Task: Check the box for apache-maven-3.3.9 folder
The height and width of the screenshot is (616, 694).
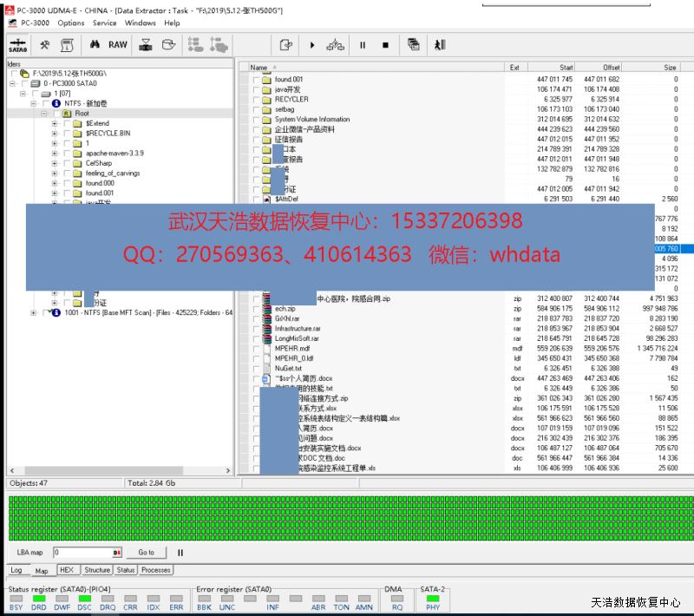Action: [x=67, y=153]
